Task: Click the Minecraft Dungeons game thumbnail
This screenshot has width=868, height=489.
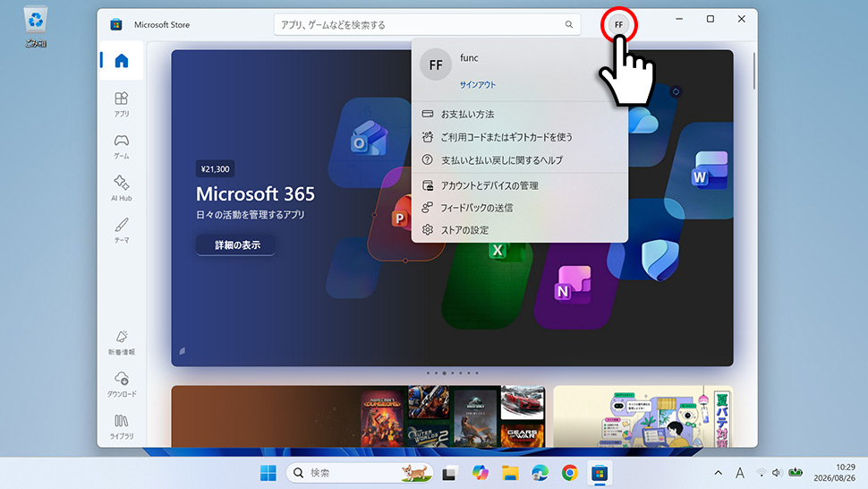Action: pos(382,418)
